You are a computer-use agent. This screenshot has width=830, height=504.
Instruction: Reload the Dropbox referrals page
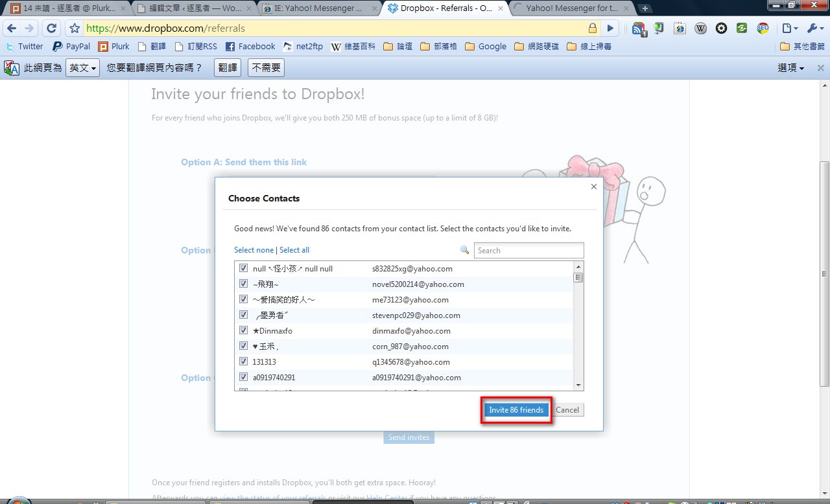(52, 29)
